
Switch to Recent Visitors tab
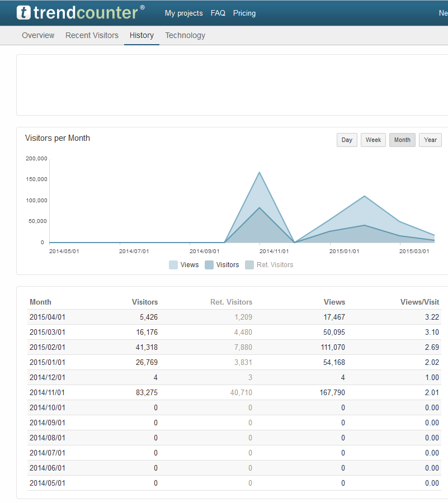click(92, 35)
